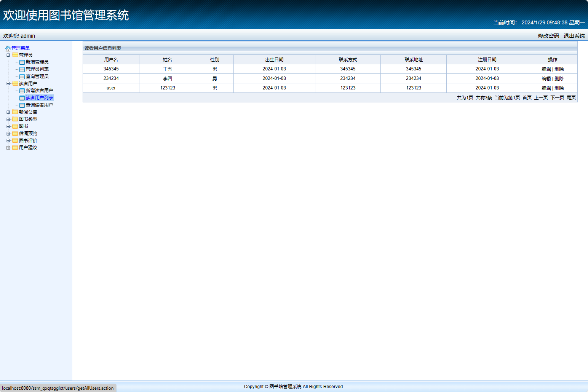Image resolution: width=588 pixels, height=392 pixels.
Task: Open the 管理员列表 menu label
Action: 37,69
